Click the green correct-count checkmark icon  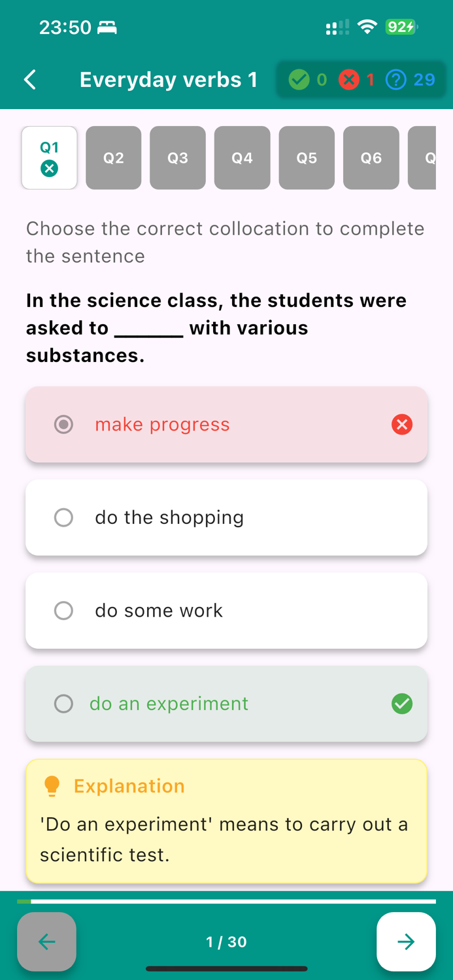[299, 80]
